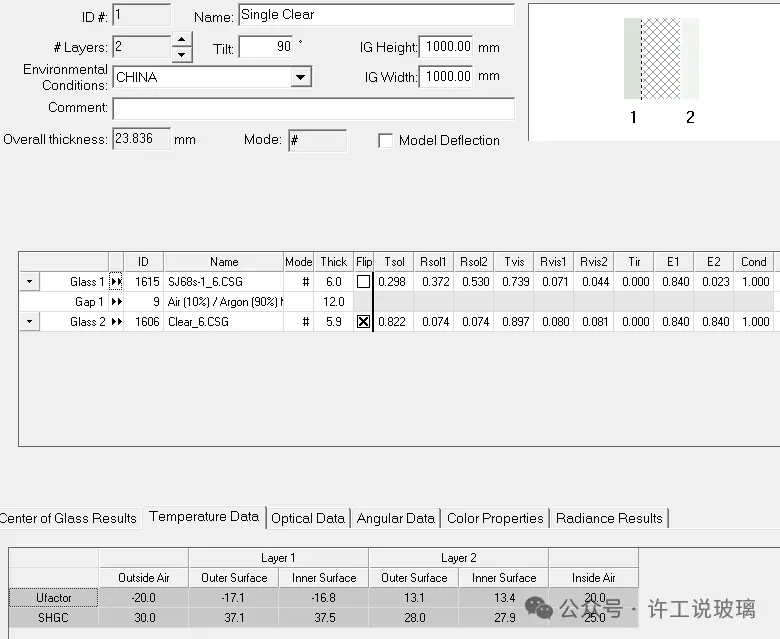The width and height of the screenshot is (780, 639).
Task: Increase the number of layers with the up arrow
Action: (182, 40)
